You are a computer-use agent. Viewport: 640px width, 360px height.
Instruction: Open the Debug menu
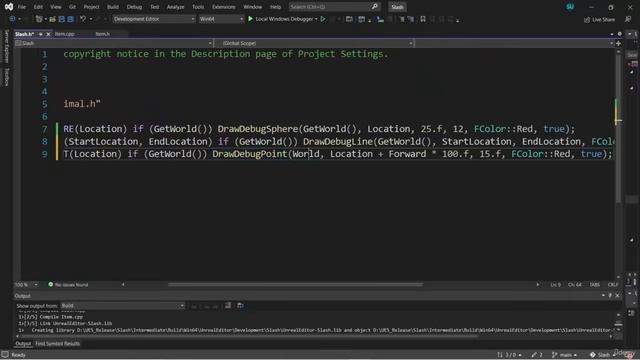click(x=134, y=7)
